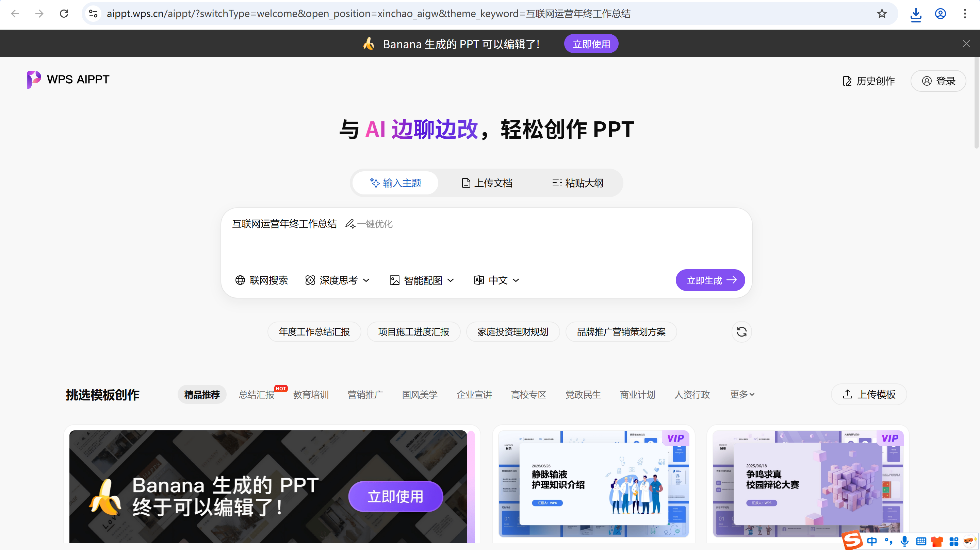The width and height of the screenshot is (980, 550).
Task: Toggle 联网搜索 web search option
Action: point(261,280)
